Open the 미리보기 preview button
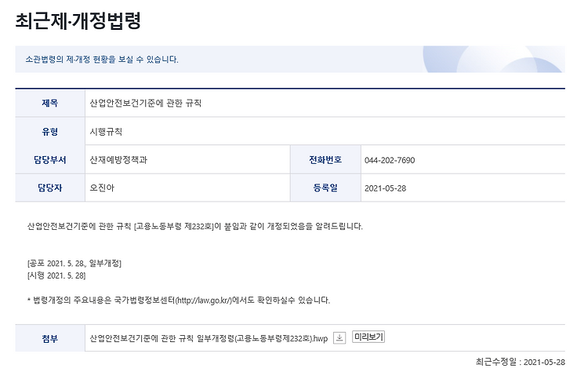The width and height of the screenshot is (588, 379). point(368,337)
